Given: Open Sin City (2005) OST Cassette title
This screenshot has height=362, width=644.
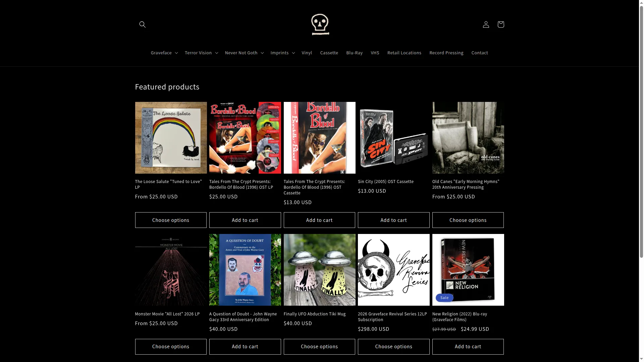Looking at the screenshot, I should tap(386, 182).
